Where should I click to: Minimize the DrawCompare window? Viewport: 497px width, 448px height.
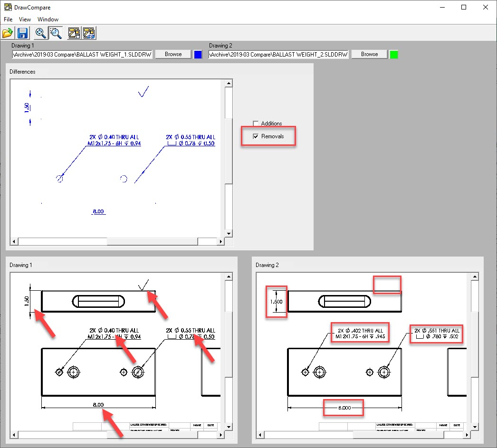pos(442,7)
